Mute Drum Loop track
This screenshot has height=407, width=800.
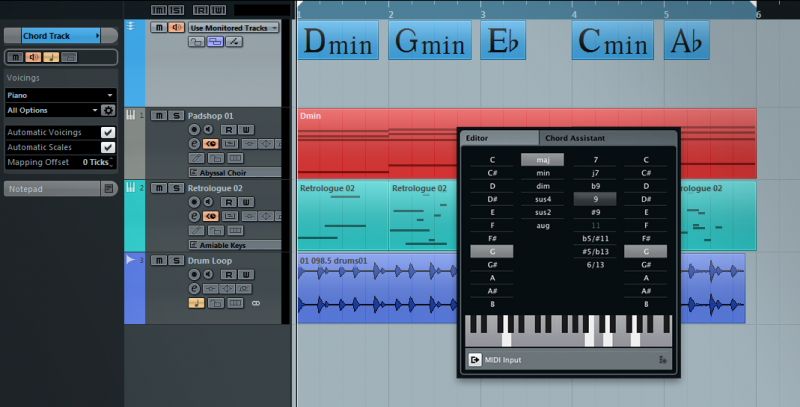click(x=159, y=261)
